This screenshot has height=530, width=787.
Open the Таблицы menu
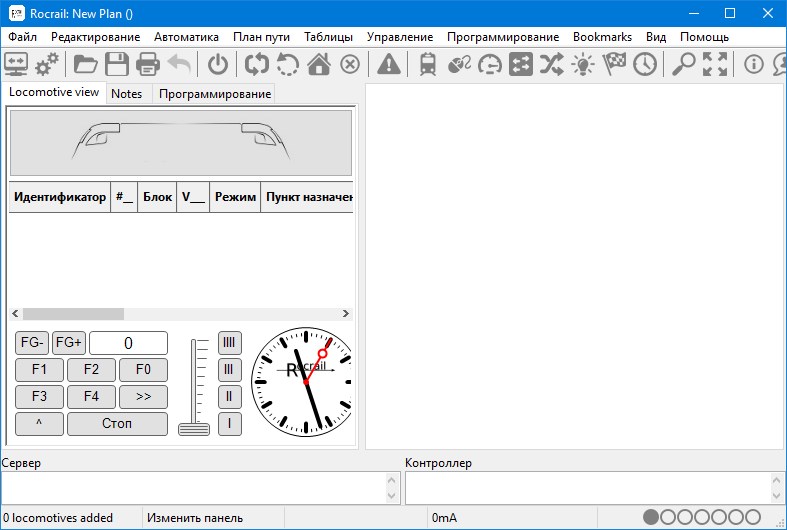(x=328, y=37)
